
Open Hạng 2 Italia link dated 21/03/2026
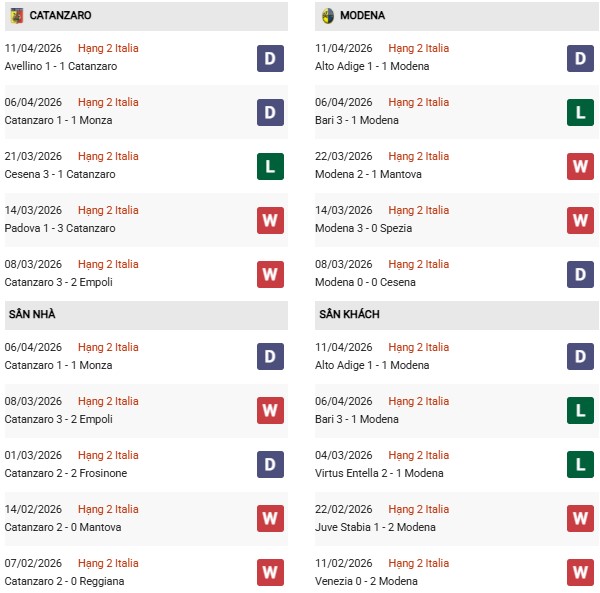coord(108,156)
